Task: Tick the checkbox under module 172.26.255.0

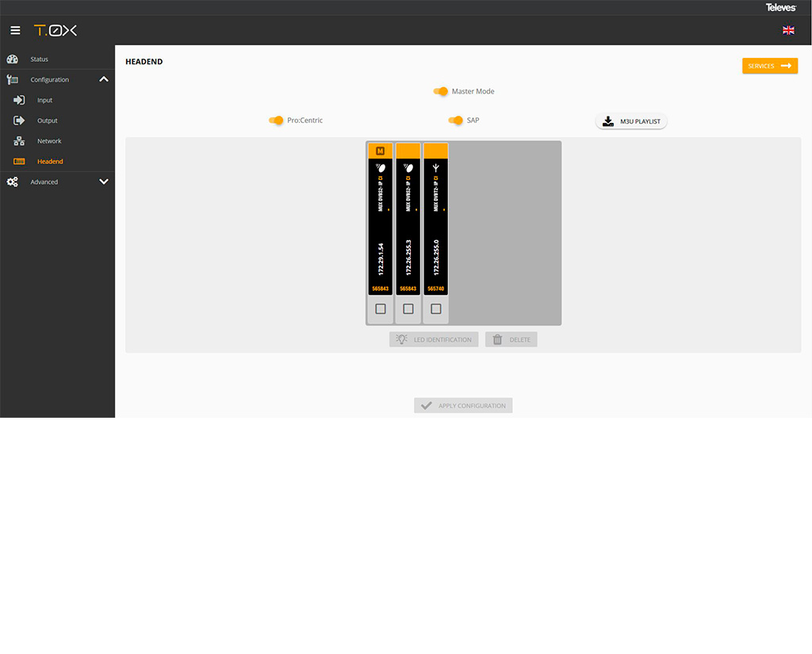Action: [x=435, y=308]
